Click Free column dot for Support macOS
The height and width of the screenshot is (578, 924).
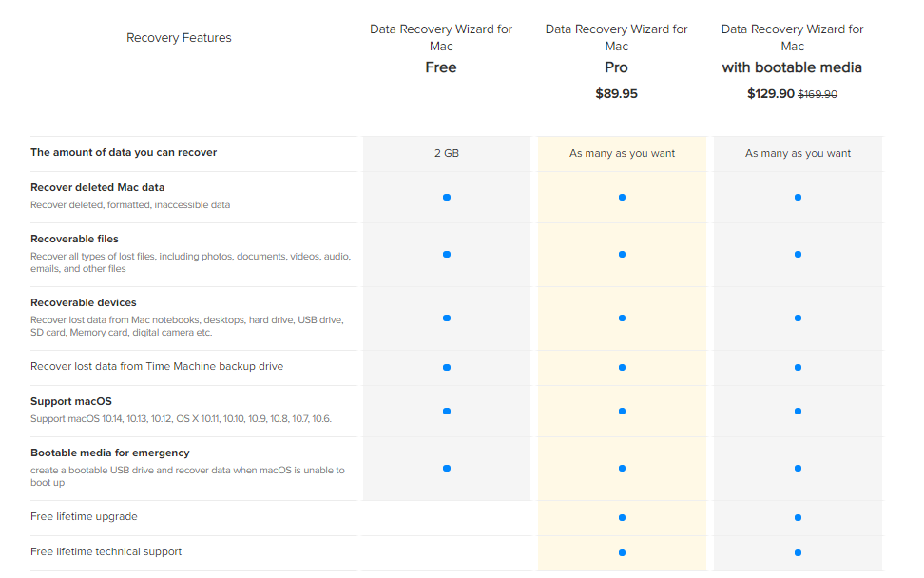coord(447,412)
